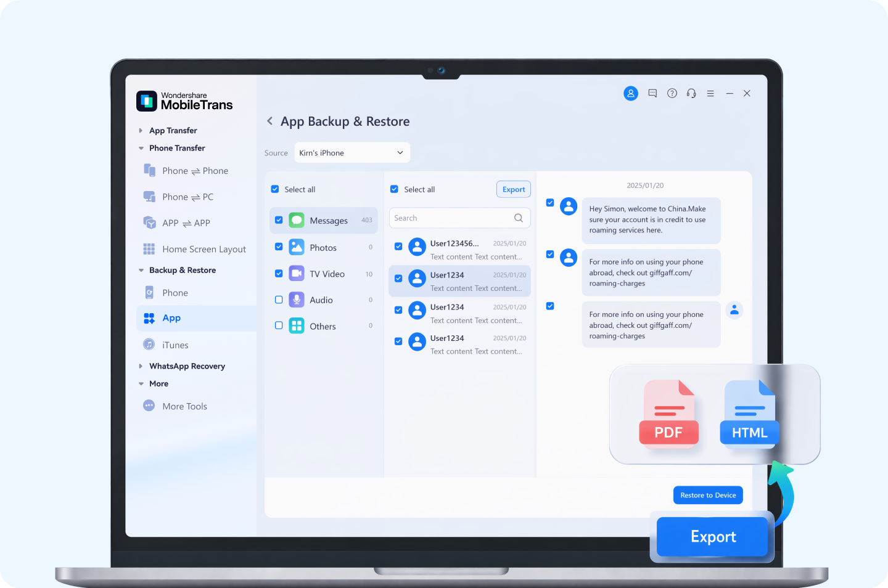Click the large blue Export button

click(x=712, y=536)
